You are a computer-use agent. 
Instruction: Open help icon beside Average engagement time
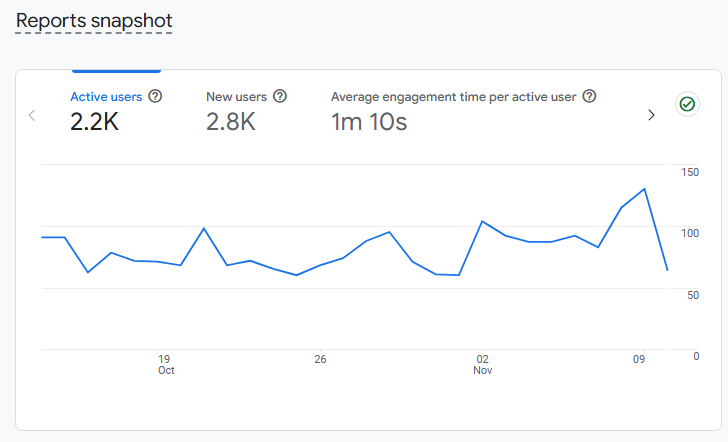tap(589, 96)
